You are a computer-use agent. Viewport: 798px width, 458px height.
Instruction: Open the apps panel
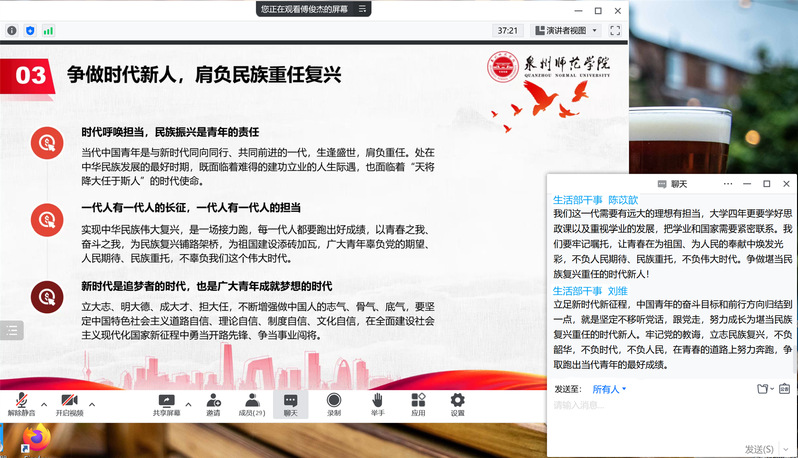tap(418, 401)
